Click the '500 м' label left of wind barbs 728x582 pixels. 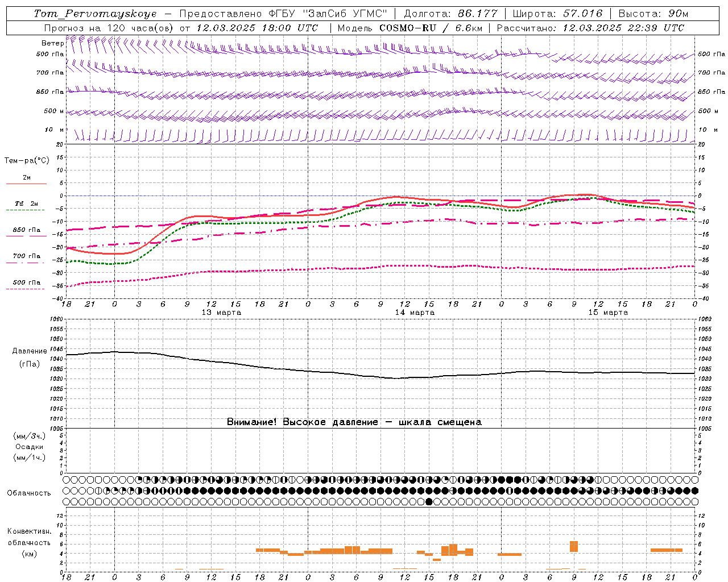[x=54, y=111]
